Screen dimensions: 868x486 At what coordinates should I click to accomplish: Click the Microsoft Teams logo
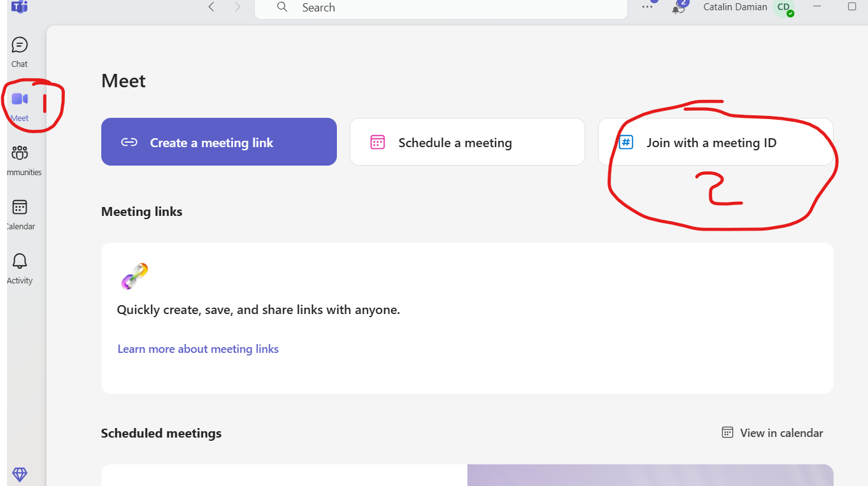(x=19, y=6)
